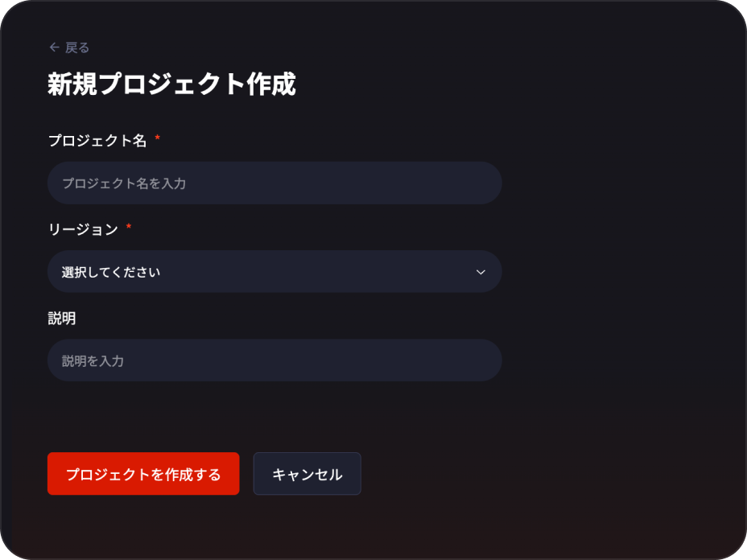Click the プロジェクト名 field label
Screen dimensions: 747x560
pyautogui.click(x=98, y=140)
